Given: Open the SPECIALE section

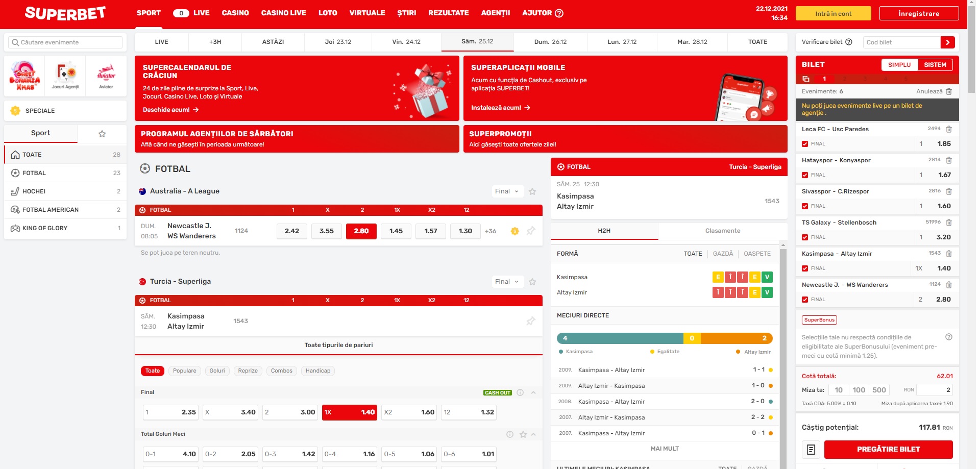Looking at the screenshot, I should click(65, 111).
